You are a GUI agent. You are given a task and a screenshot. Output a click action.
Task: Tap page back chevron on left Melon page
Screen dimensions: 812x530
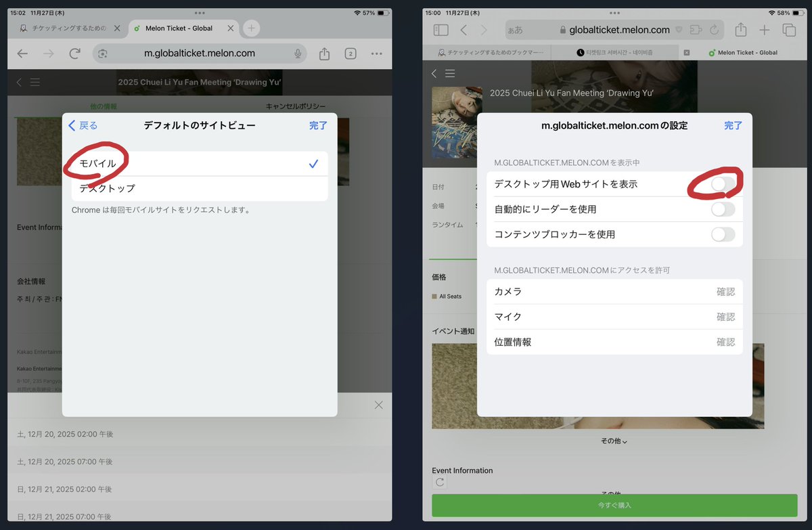(x=19, y=82)
